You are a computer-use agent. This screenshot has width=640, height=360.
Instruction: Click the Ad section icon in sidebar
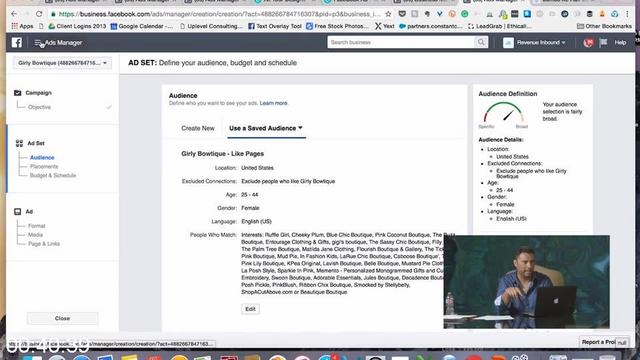pos(18,211)
